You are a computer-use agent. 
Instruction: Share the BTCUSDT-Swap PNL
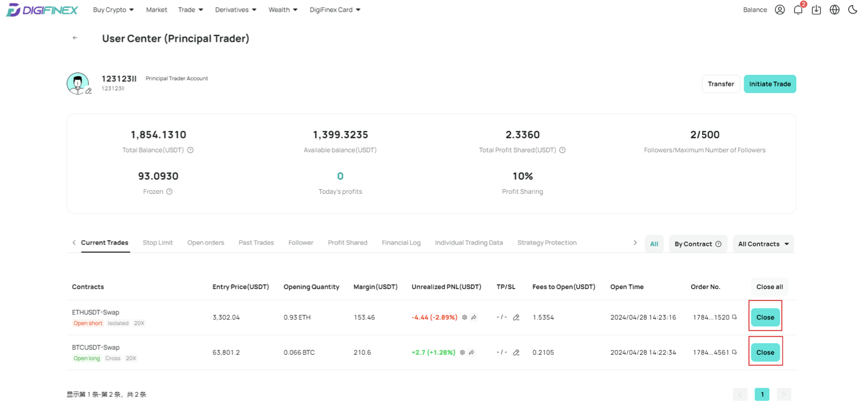(471, 352)
